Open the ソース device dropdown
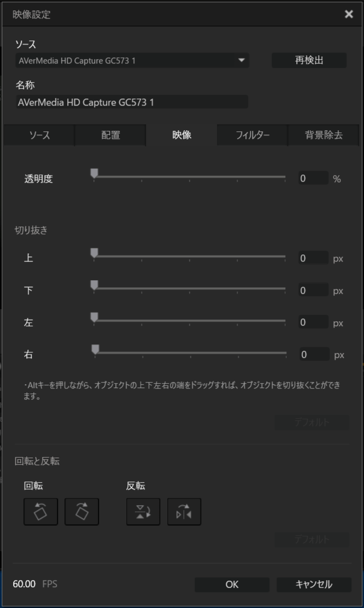The width and height of the screenshot is (364, 608). (x=132, y=61)
